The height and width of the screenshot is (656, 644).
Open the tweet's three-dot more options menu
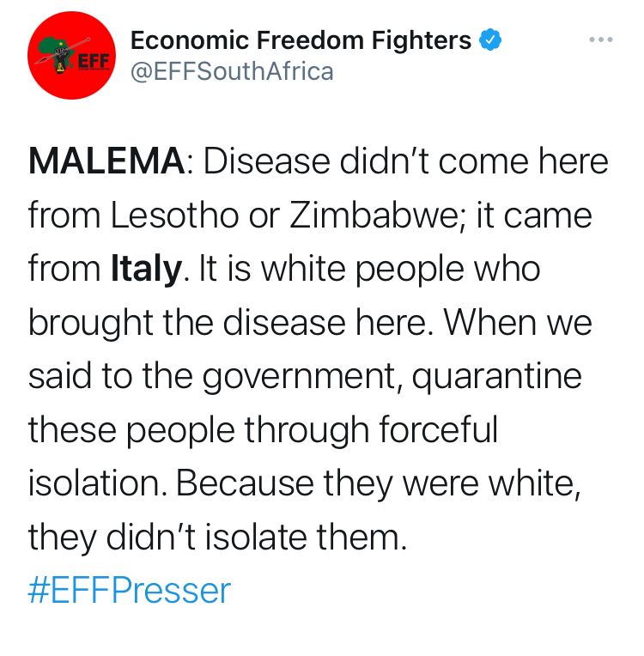(x=601, y=39)
